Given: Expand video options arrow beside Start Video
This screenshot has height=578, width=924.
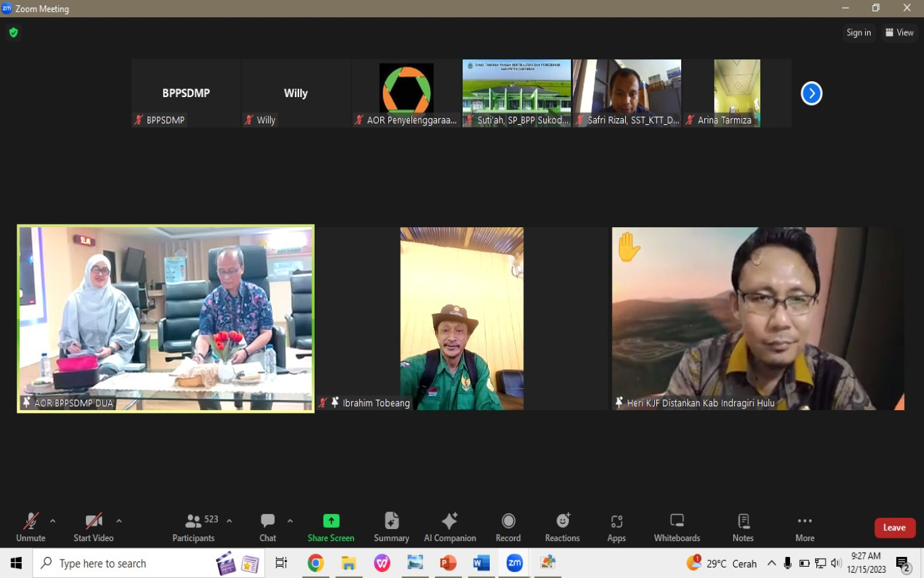Looking at the screenshot, I should tap(119, 521).
